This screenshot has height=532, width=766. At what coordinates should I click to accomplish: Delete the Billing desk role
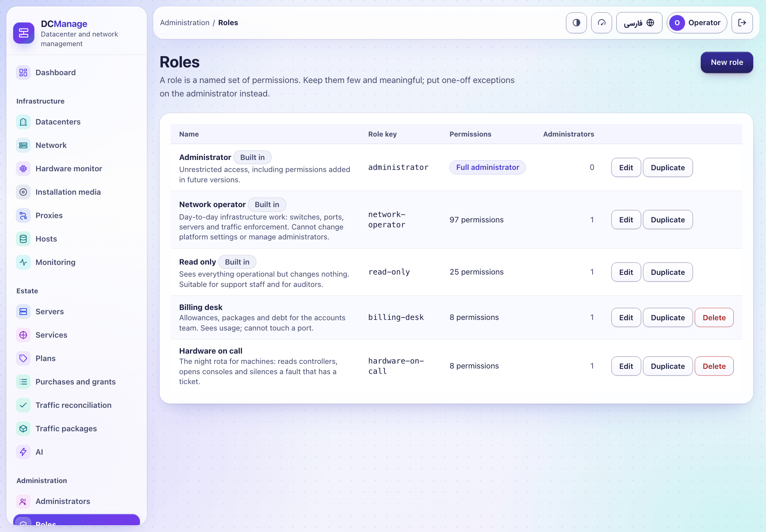coord(714,317)
